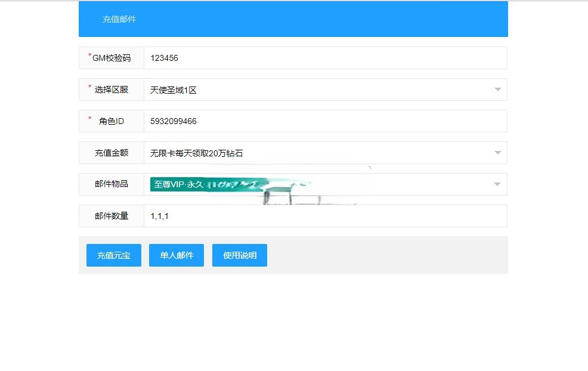Click the 充值元宝 button
The width and height of the screenshot is (588, 371).
(113, 255)
